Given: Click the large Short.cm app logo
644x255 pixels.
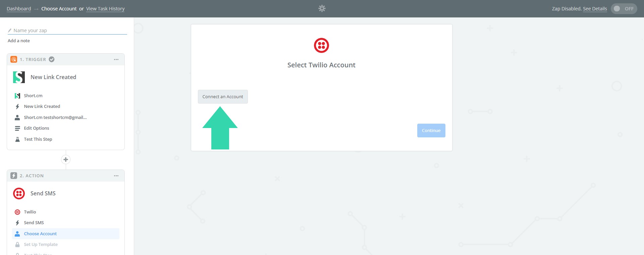Looking at the screenshot, I should tap(19, 77).
